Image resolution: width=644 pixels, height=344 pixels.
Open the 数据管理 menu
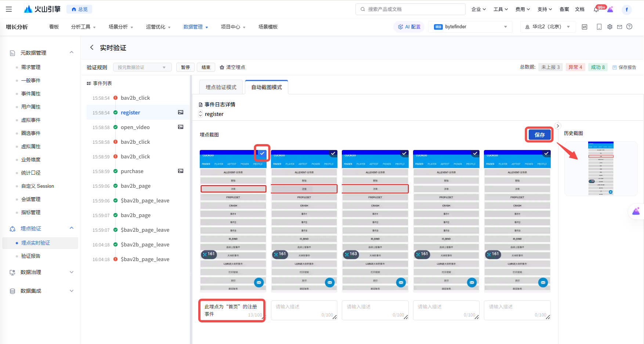196,27
